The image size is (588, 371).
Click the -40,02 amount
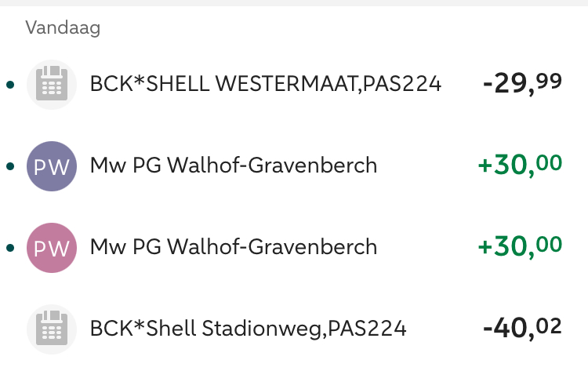(522, 328)
